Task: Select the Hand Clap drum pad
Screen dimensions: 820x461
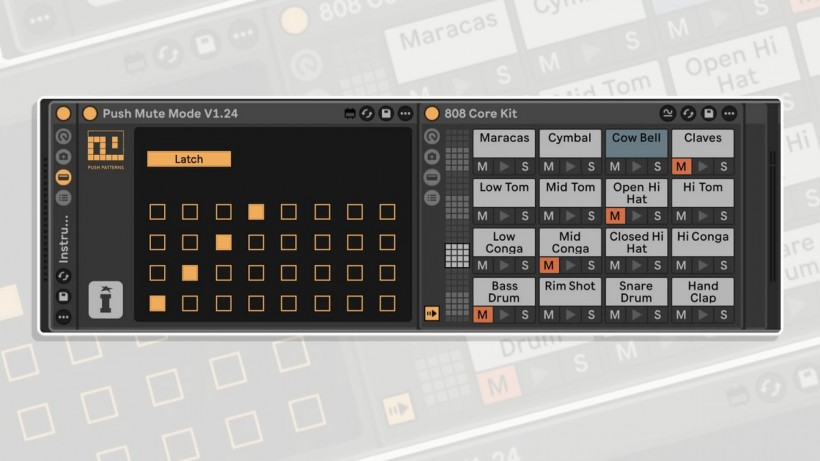Action: tap(702, 292)
